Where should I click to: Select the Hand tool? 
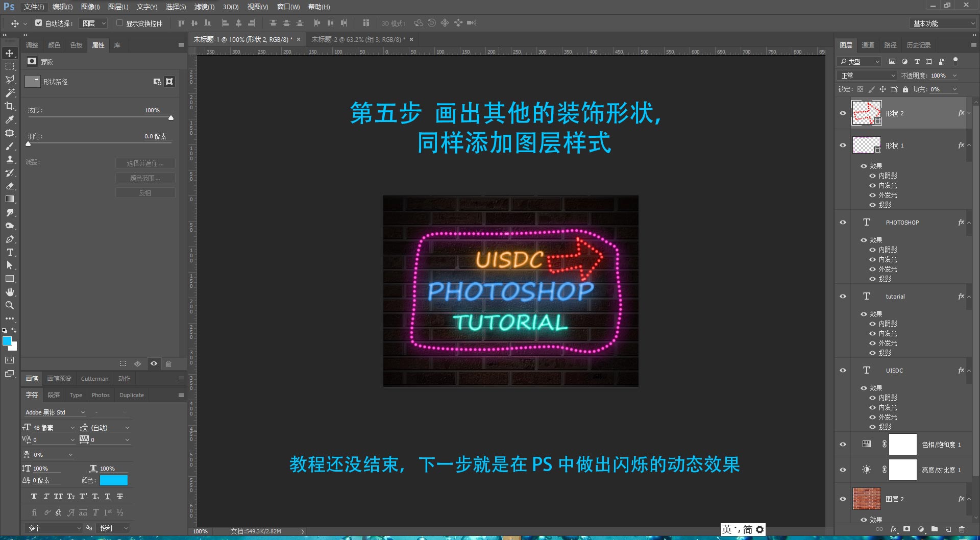point(10,292)
